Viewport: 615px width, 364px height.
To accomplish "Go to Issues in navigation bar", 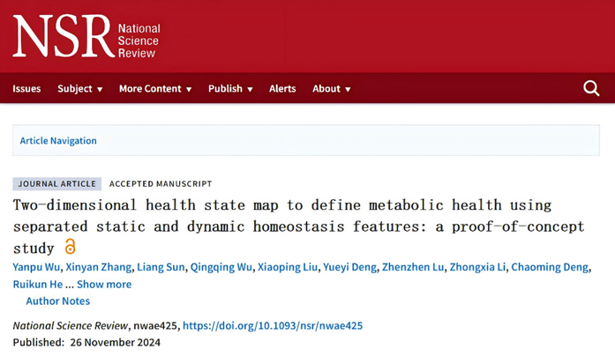I will pyautogui.click(x=26, y=89).
